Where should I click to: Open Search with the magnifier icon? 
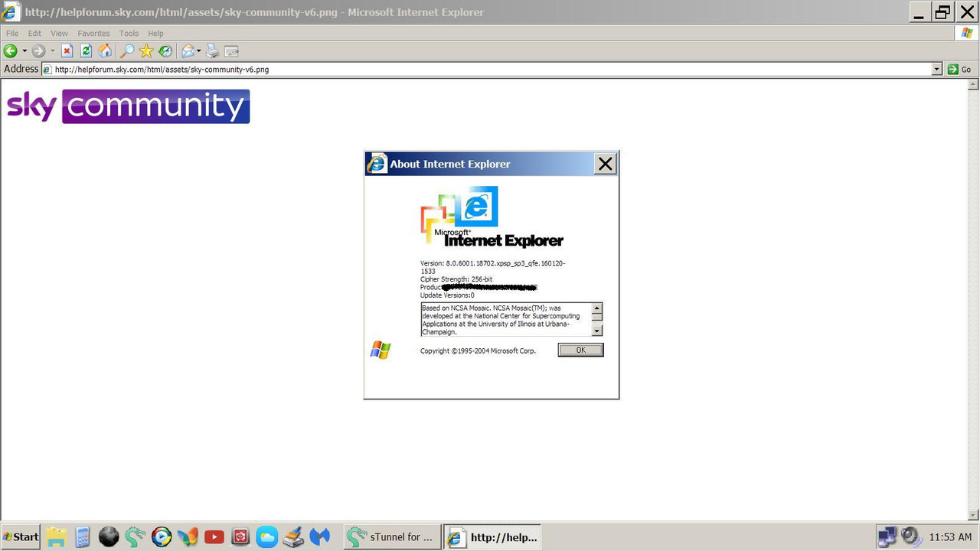click(x=127, y=51)
